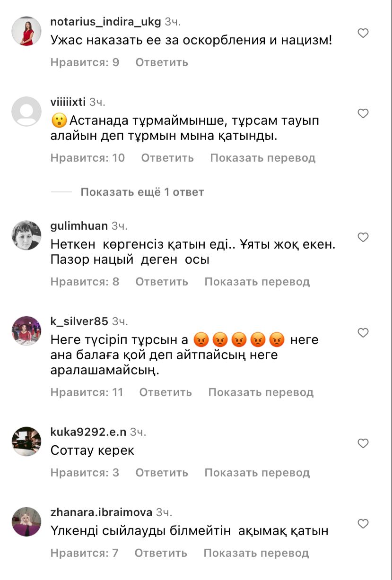This screenshot has width=392, height=580.
Task: Open likes list "Нравится: 11"
Action: coord(87,392)
